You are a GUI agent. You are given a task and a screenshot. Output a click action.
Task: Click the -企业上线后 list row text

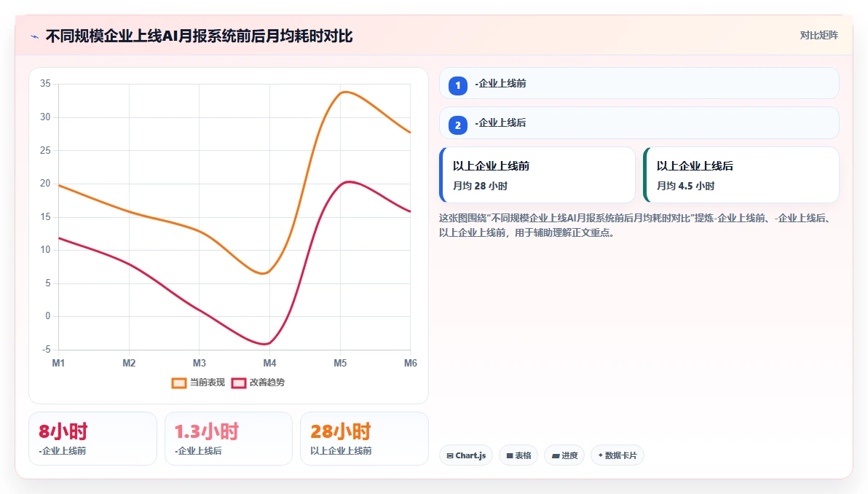[x=500, y=123]
